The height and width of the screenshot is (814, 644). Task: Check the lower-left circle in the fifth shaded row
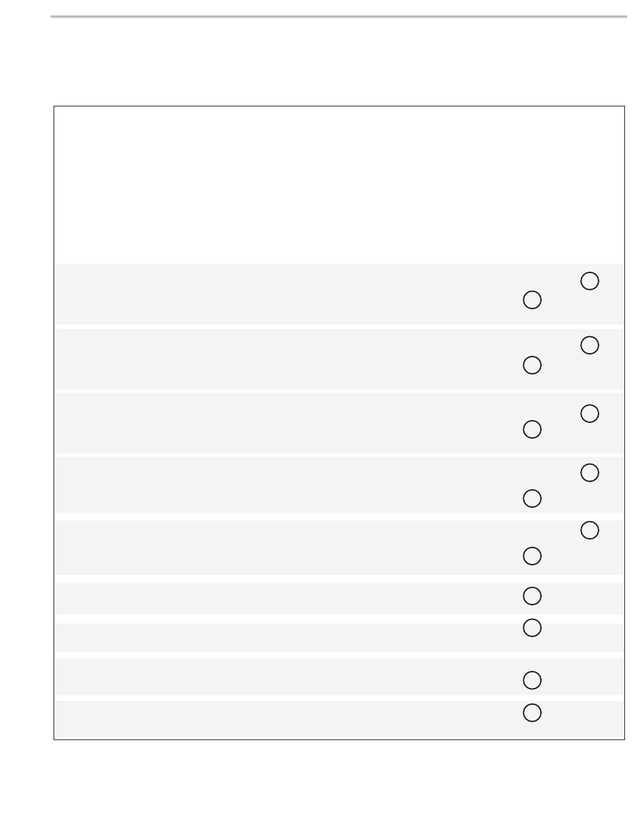(x=532, y=556)
